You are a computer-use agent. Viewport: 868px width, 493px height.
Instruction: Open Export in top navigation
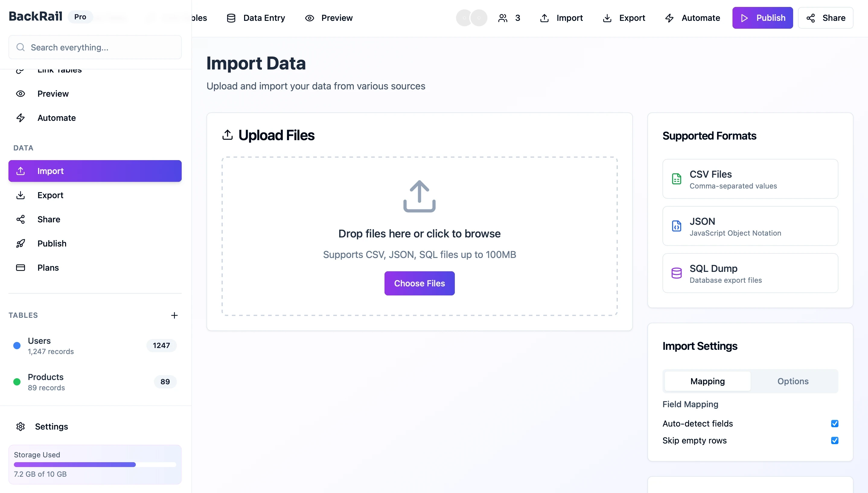coord(624,18)
